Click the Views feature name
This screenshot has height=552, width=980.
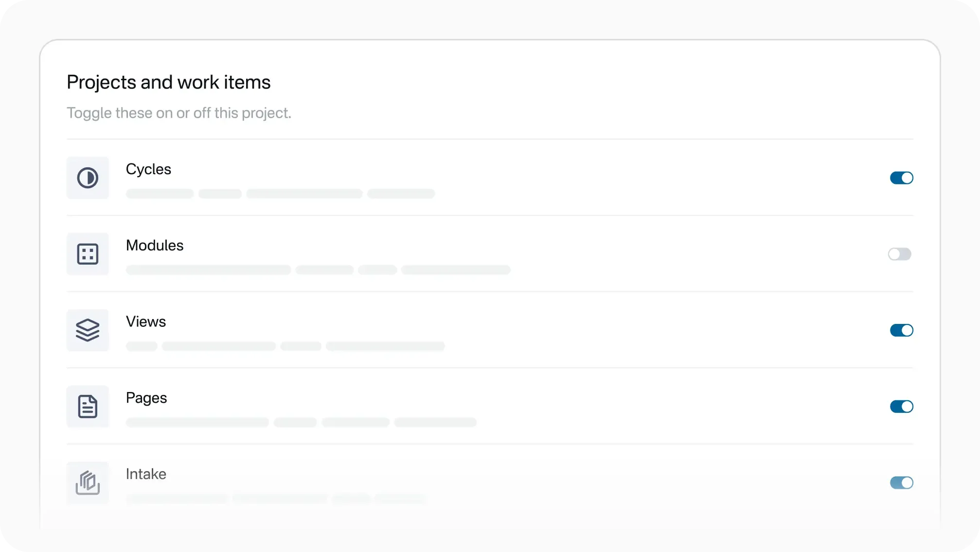(x=146, y=321)
